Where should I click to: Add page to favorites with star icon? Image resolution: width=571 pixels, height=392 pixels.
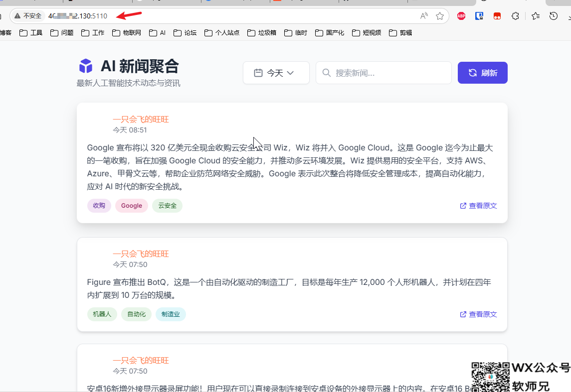tap(440, 16)
